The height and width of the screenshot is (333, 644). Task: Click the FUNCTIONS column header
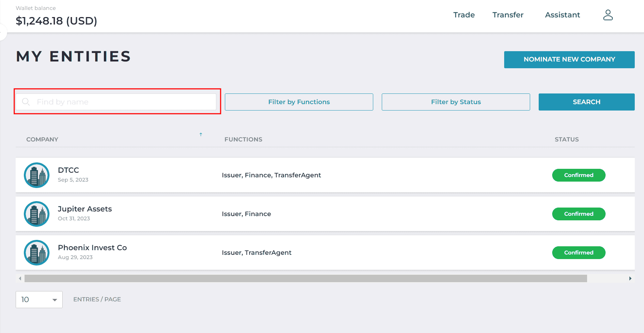243,139
